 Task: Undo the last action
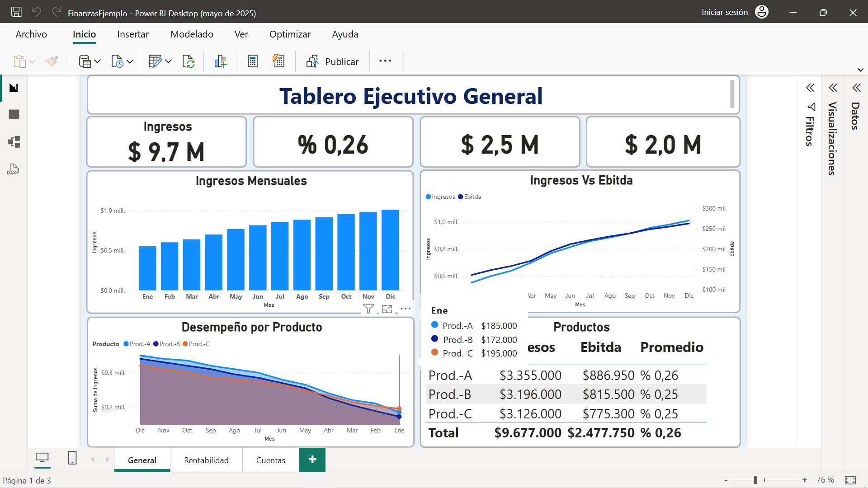pos(37,12)
